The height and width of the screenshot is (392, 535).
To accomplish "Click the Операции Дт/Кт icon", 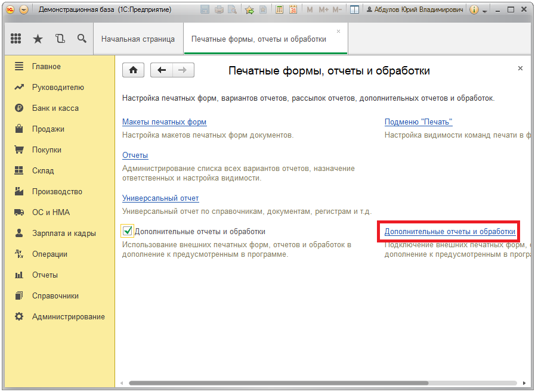I will tap(19, 254).
